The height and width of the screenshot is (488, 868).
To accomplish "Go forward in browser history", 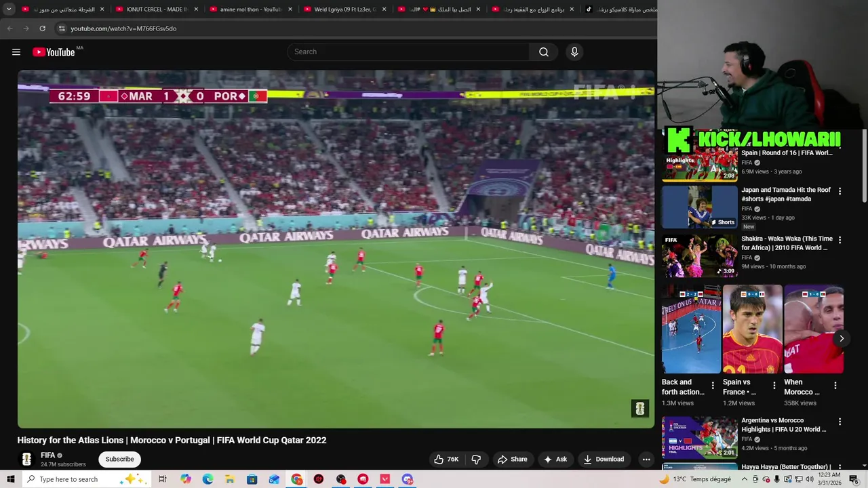I will (x=26, y=28).
